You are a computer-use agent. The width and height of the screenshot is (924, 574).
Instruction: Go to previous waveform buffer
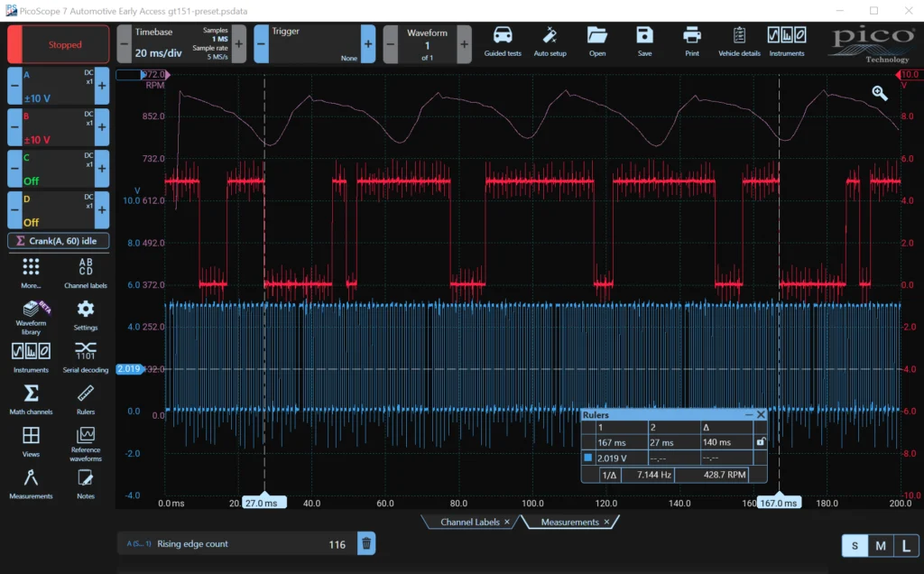coord(390,43)
